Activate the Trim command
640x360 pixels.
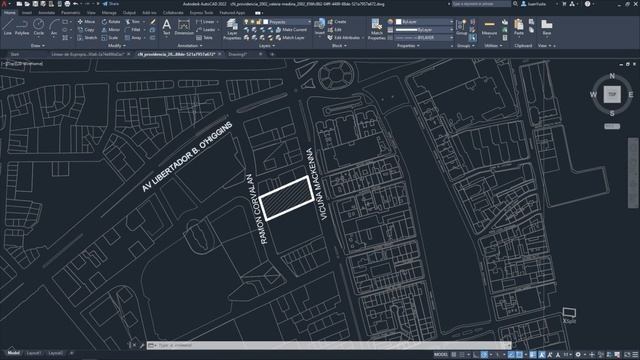(x=133, y=22)
